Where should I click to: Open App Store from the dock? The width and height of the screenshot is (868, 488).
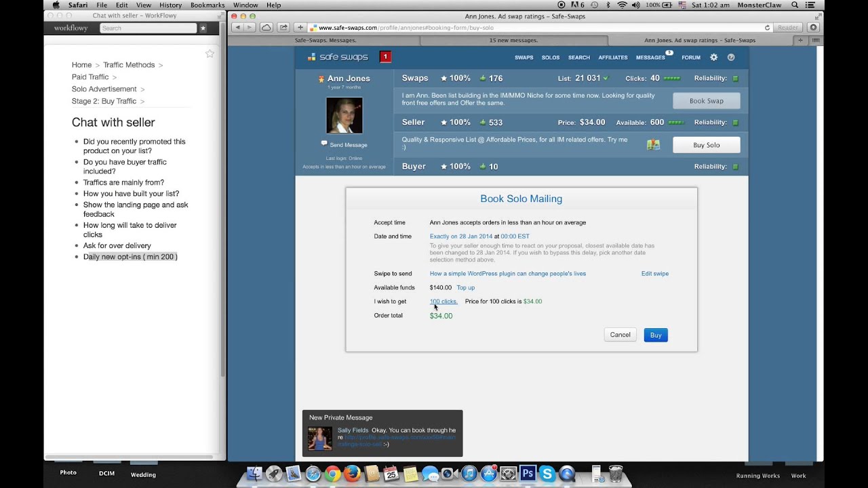pos(488,474)
